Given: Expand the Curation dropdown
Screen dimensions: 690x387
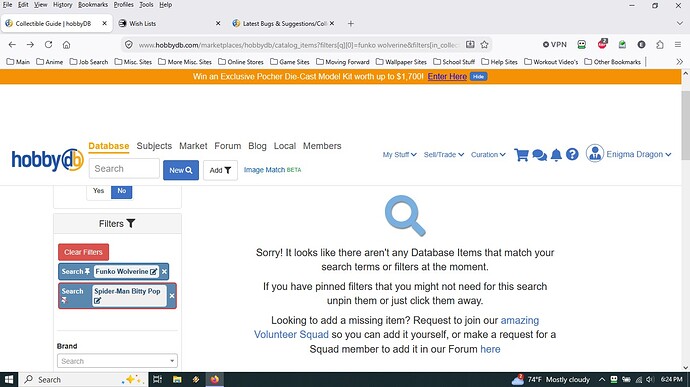Looking at the screenshot, I should 488,155.
